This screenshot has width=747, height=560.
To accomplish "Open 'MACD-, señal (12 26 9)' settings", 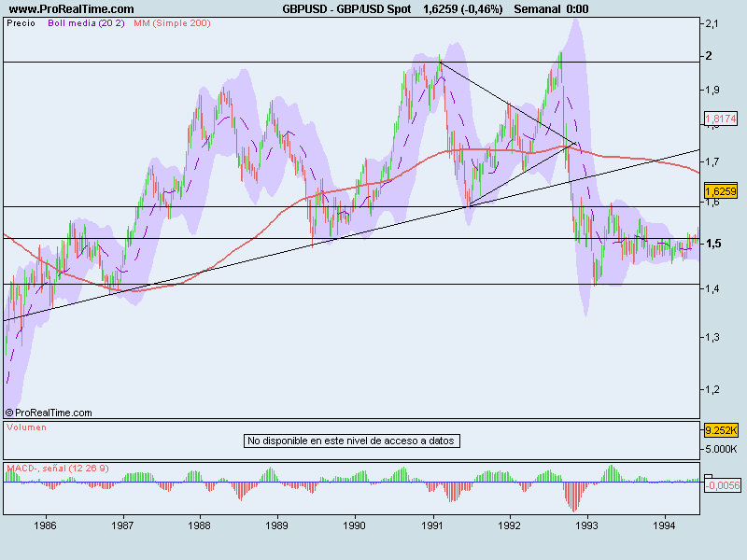I will pos(58,469).
